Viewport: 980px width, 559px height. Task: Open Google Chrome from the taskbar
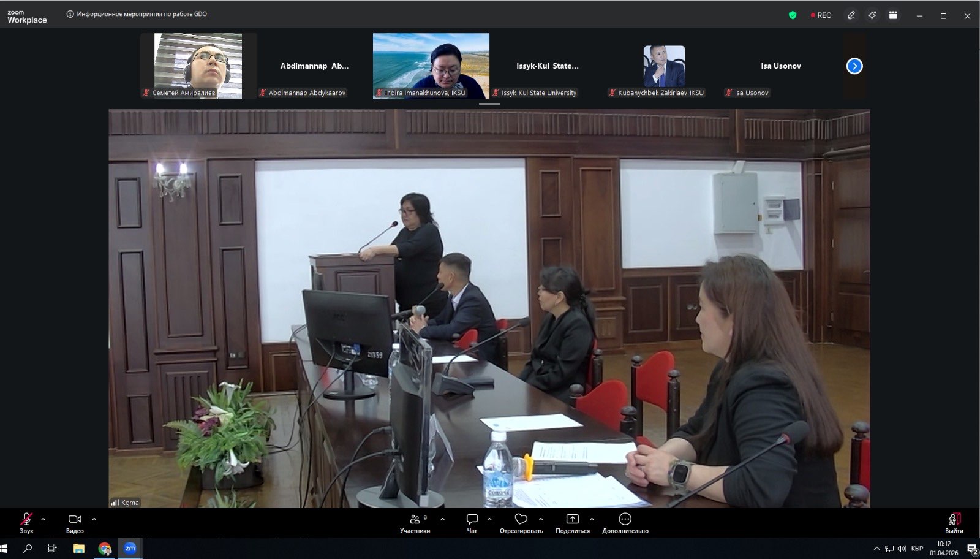(105, 549)
